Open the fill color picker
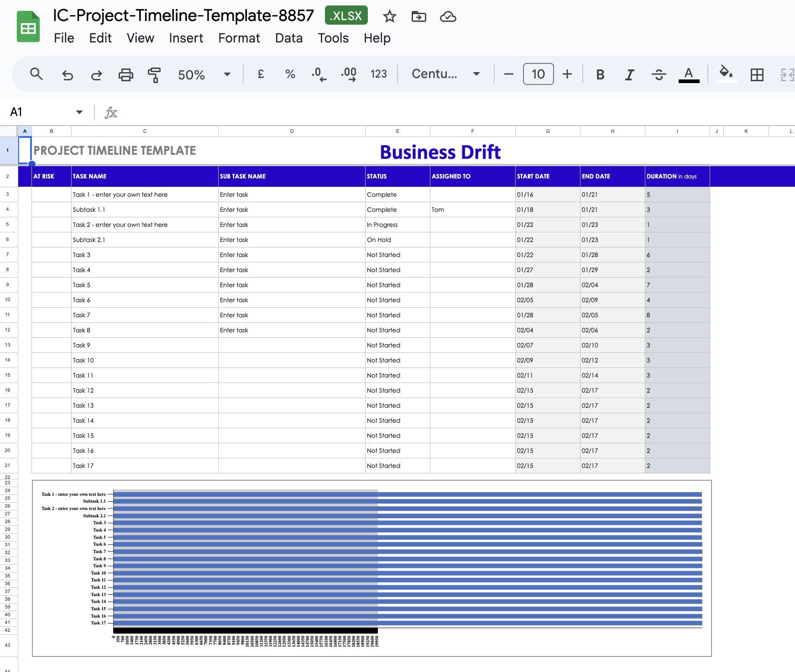This screenshot has height=672, width=795. pos(726,73)
